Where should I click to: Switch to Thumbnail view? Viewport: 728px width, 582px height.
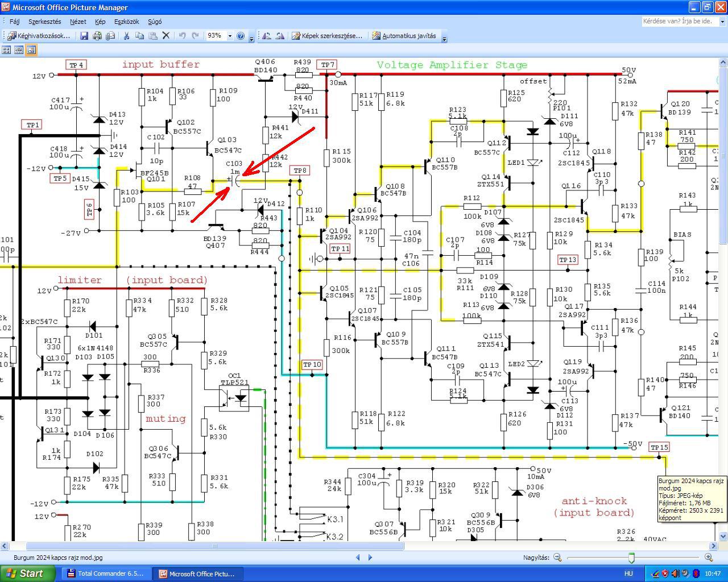(x=6, y=50)
